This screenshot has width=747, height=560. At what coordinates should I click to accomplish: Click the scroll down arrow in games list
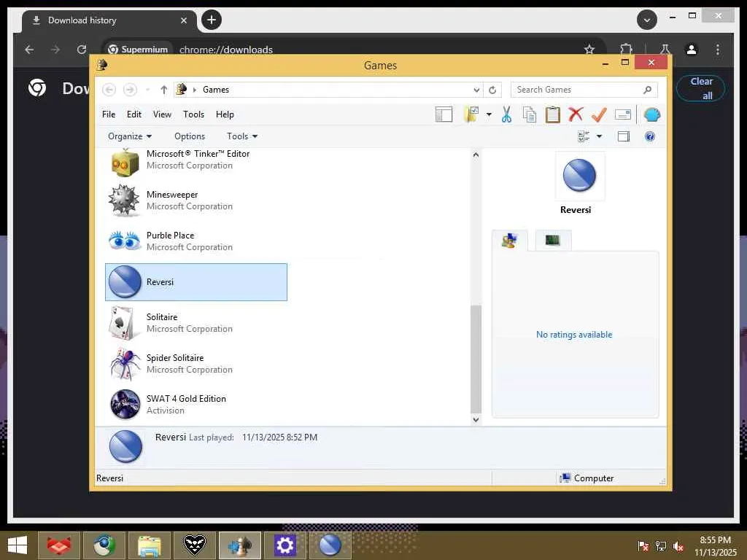(x=476, y=419)
